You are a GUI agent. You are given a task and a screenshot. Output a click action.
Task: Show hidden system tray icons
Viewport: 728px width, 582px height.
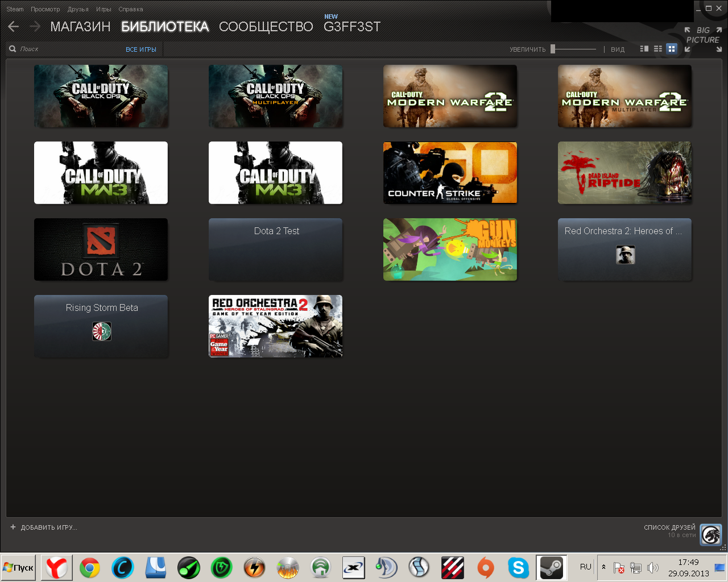(x=603, y=567)
